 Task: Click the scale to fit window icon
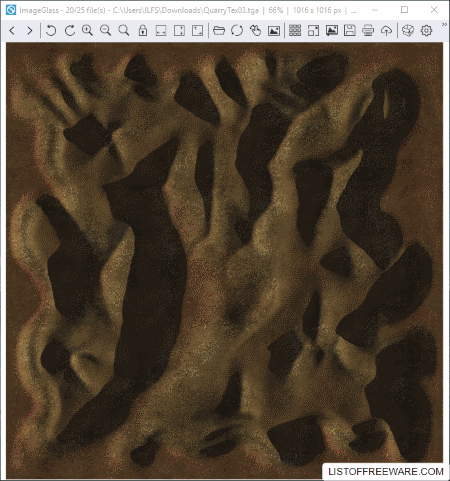pos(197,31)
